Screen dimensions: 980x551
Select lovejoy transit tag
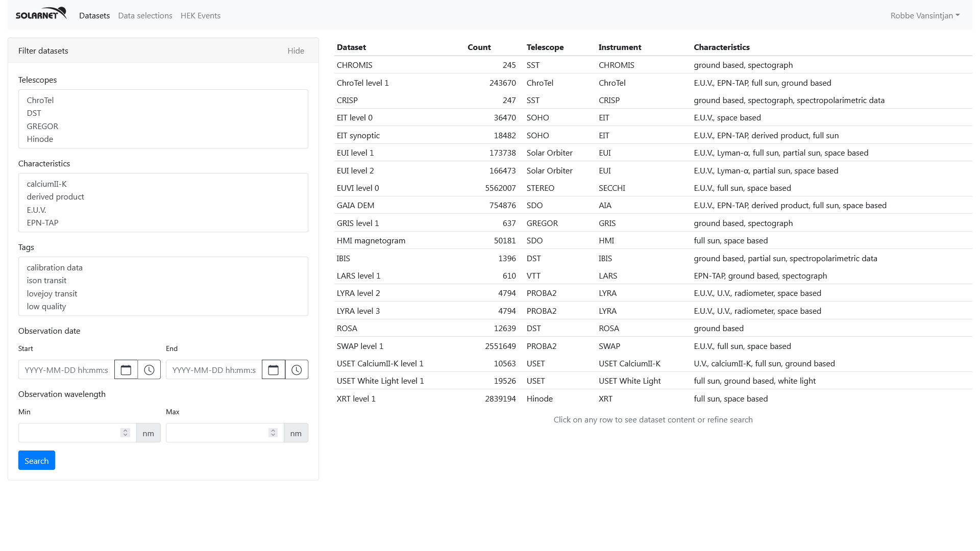(x=163, y=293)
